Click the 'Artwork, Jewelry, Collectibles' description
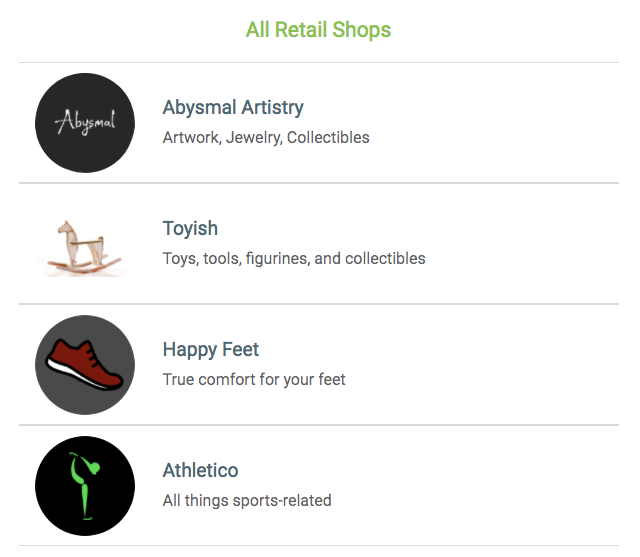Screen dimensions: 640x557 pos(266,138)
